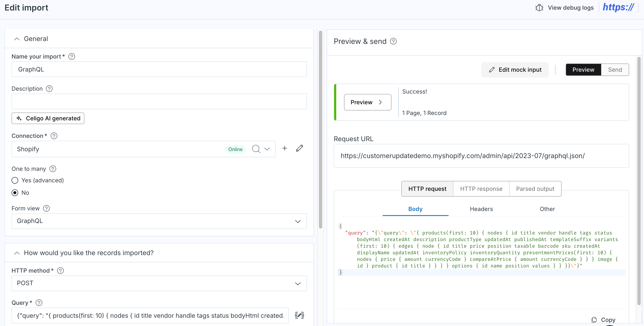Screen dimensions: 644x326
Task: Click help icon beside Description label
Action: [49, 89]
